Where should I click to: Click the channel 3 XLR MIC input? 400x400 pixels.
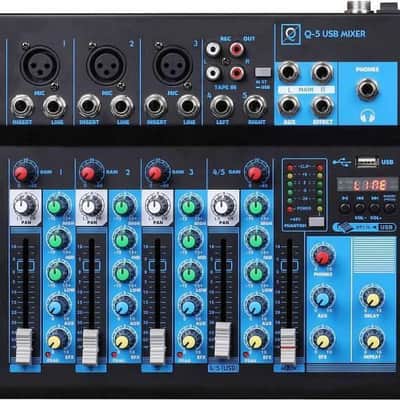(173, 65)
